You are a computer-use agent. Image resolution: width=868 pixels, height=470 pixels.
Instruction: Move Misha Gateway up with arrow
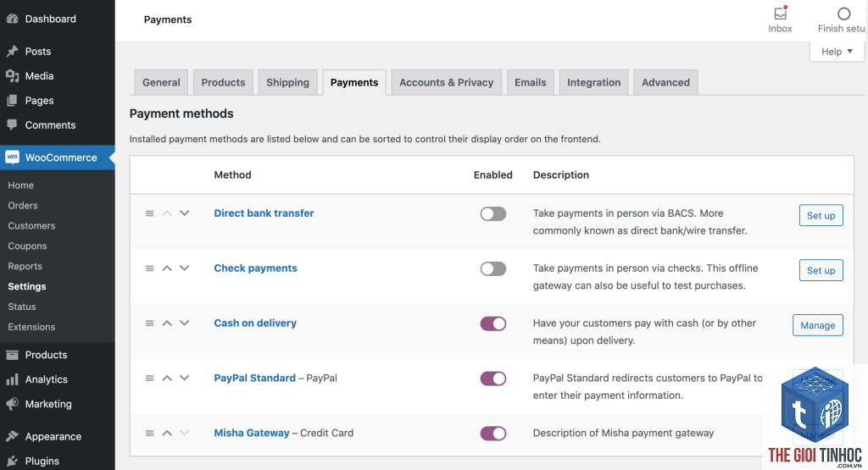167,433
